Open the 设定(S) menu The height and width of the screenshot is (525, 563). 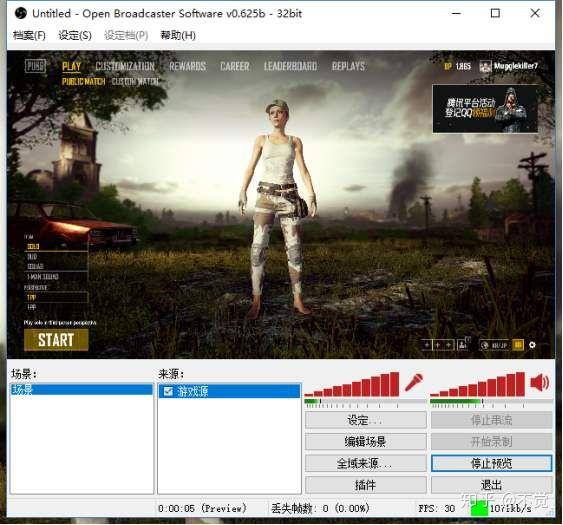pos(75,35)
